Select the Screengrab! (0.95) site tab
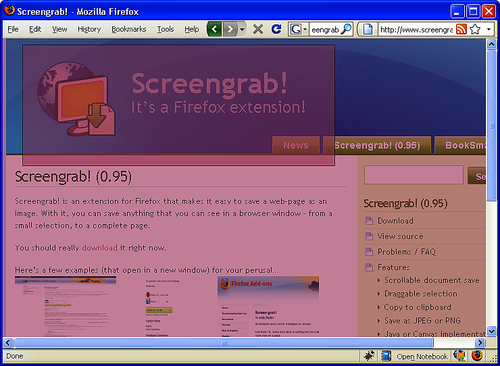500x366 pixels. [377, 145]
